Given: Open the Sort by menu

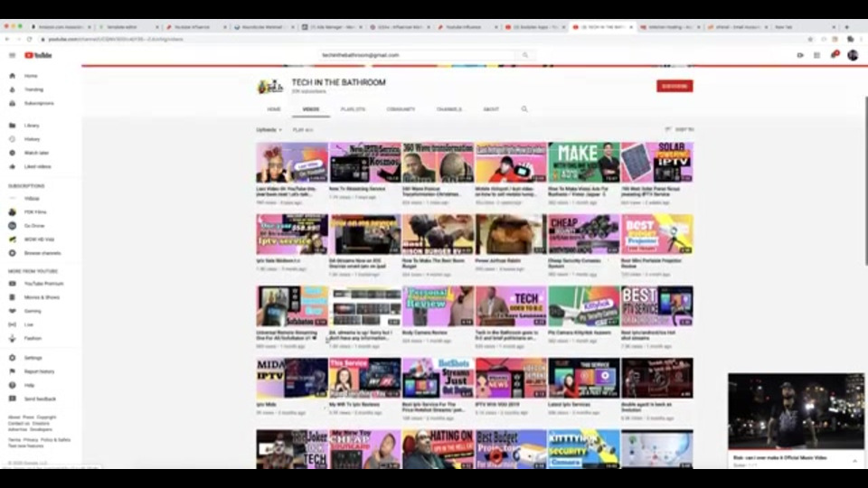Looking at the screenshot, I should 679,129.
